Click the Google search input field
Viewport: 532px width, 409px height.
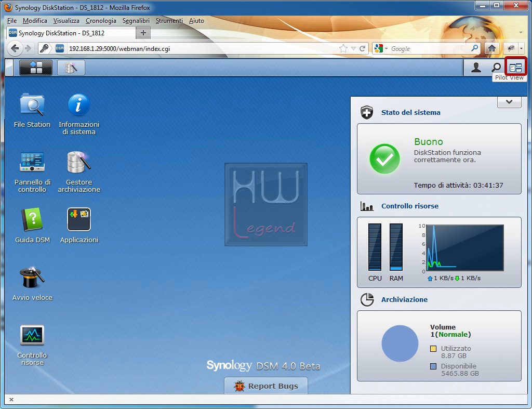point(429,48)
